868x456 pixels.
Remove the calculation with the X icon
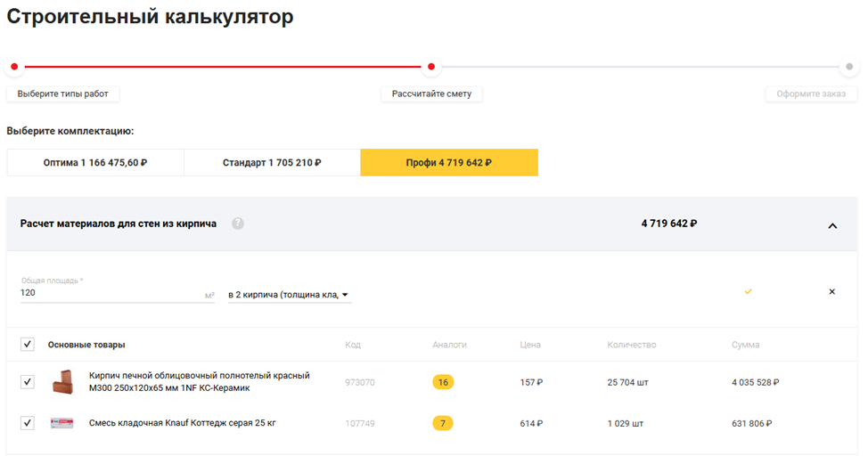(x=831, y=291)
